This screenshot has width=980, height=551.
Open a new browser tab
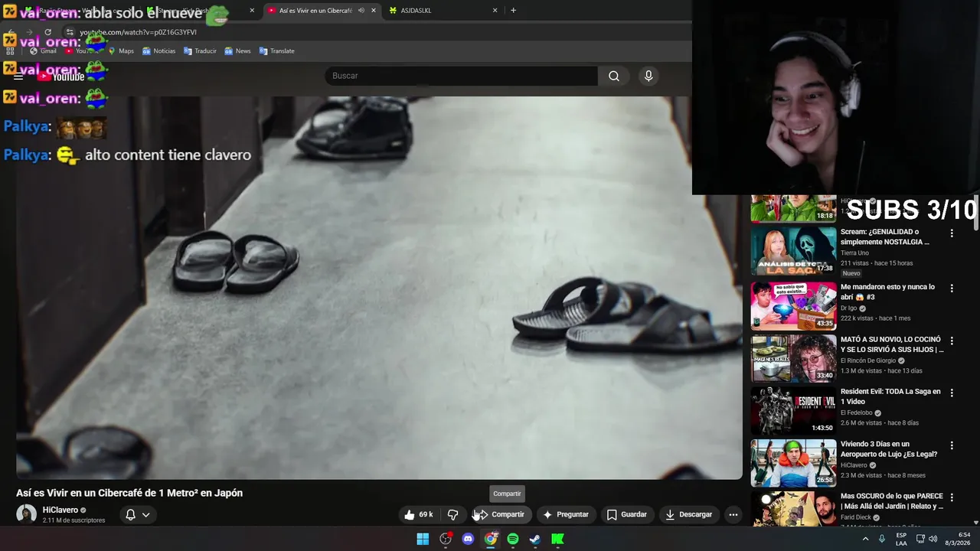click(x=513, y=11)
